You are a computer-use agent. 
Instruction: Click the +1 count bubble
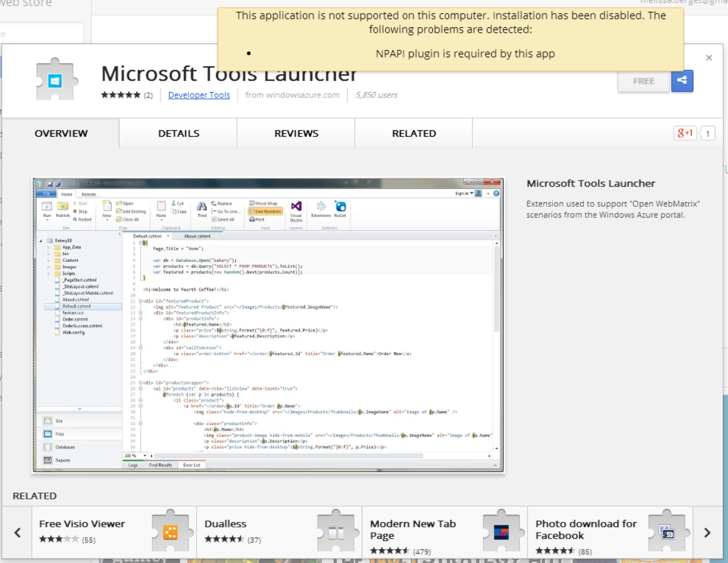(x=707, y=133)
